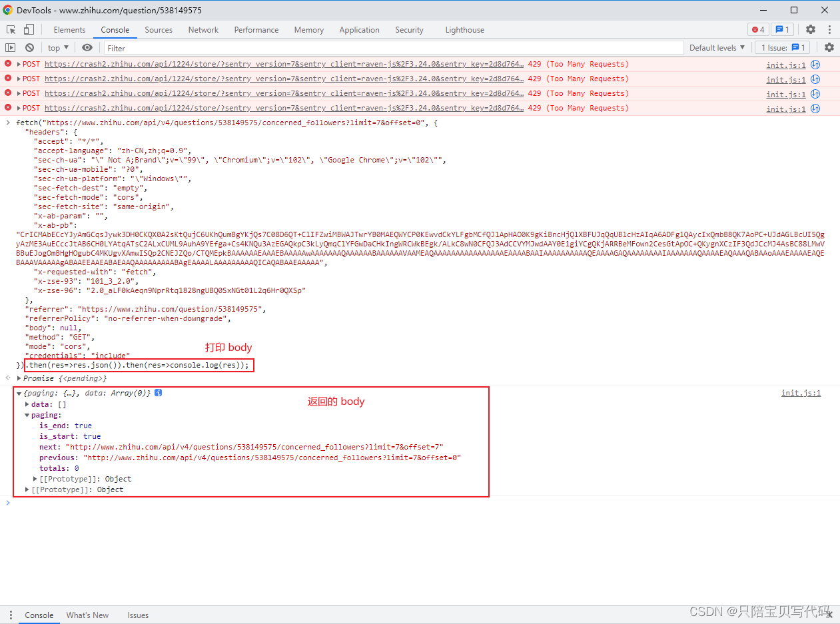The image size is (840, 624).
Task: Click the totals: 0 property
Action: click(x=59, y=468)
